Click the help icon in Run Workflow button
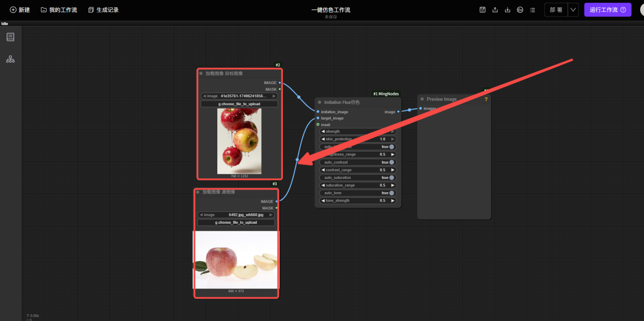The image size is (644, 321). 623,10
